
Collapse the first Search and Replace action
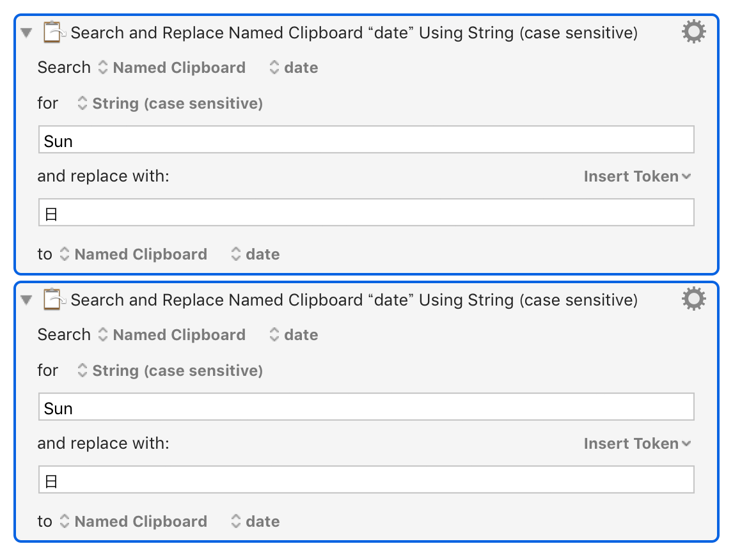27,33
